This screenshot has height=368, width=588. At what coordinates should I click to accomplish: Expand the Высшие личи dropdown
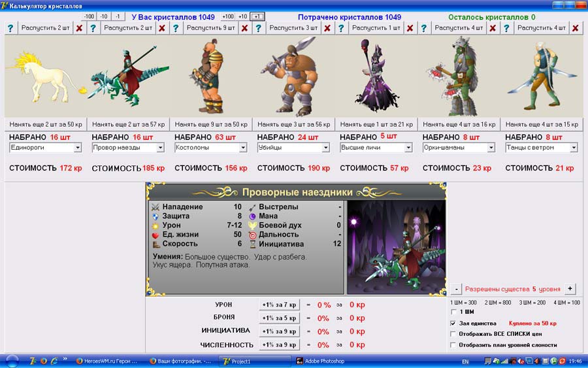tap(408, 148)
